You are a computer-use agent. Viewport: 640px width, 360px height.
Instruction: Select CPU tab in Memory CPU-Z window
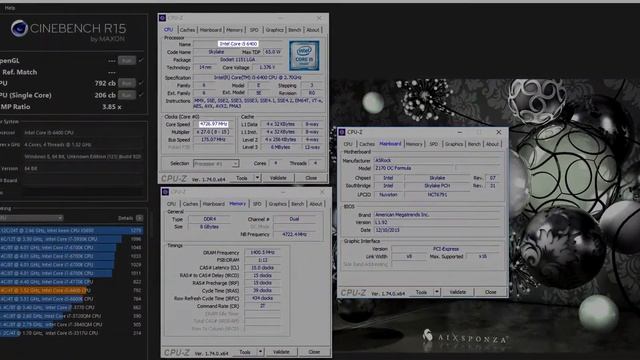point(171,204)
